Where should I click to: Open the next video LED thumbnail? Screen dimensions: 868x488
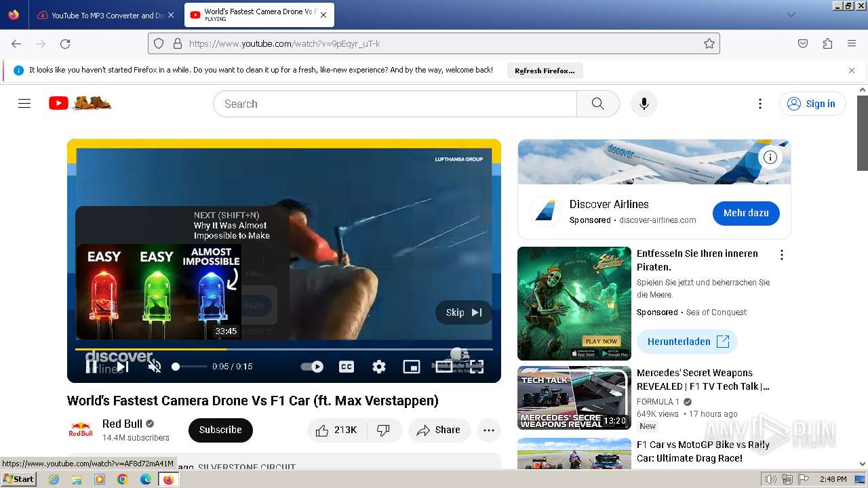(159, 291)
